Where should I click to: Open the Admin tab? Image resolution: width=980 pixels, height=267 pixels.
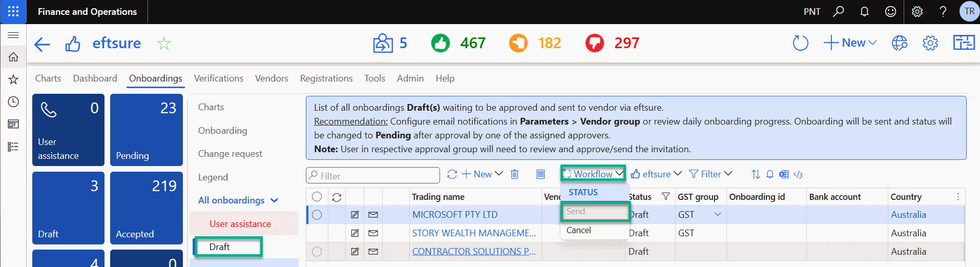[410, 78]
